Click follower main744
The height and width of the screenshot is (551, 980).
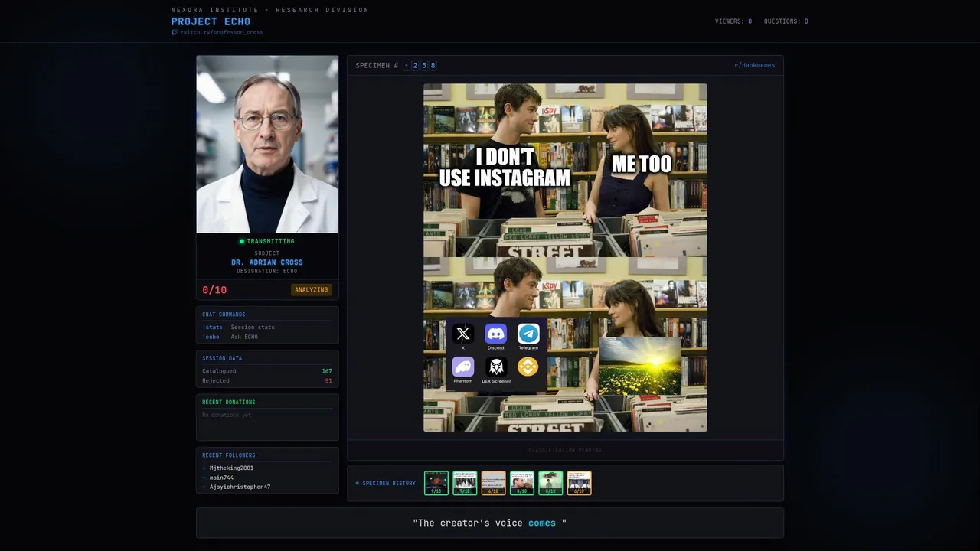221,478
